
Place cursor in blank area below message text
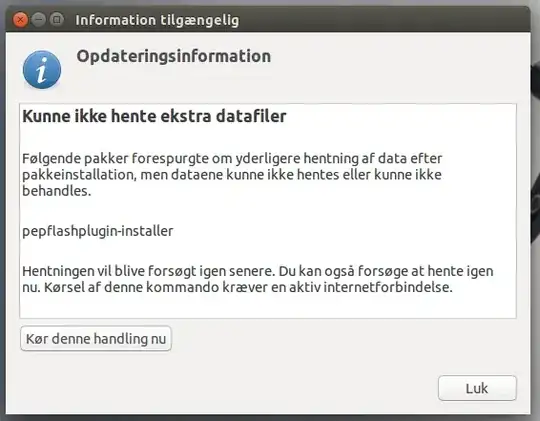point(268,306)
